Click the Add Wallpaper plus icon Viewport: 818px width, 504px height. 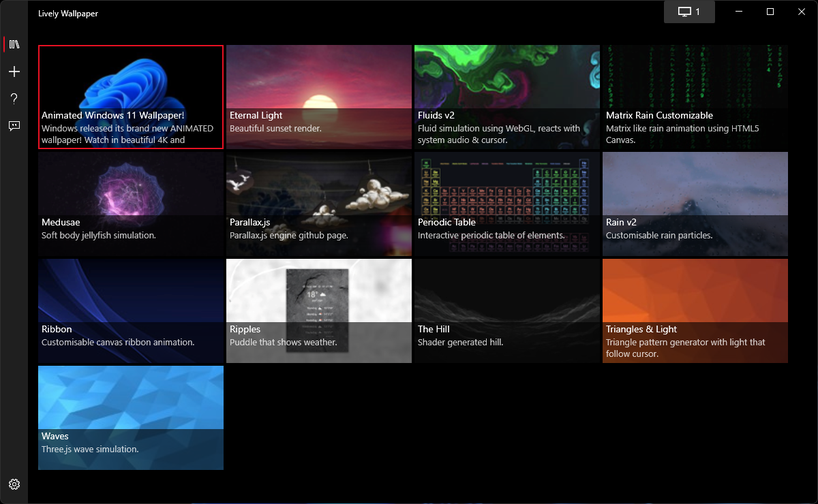point(14,72)
